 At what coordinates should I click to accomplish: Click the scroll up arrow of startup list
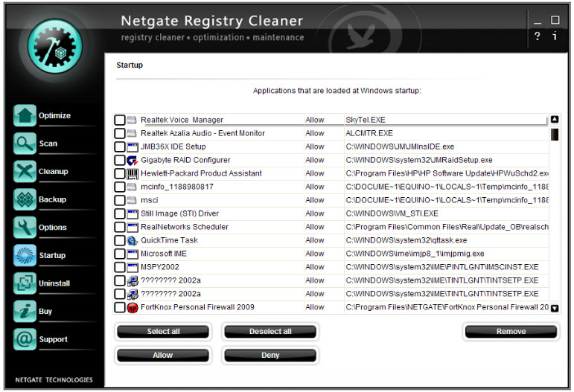click(x=555, y=119)
